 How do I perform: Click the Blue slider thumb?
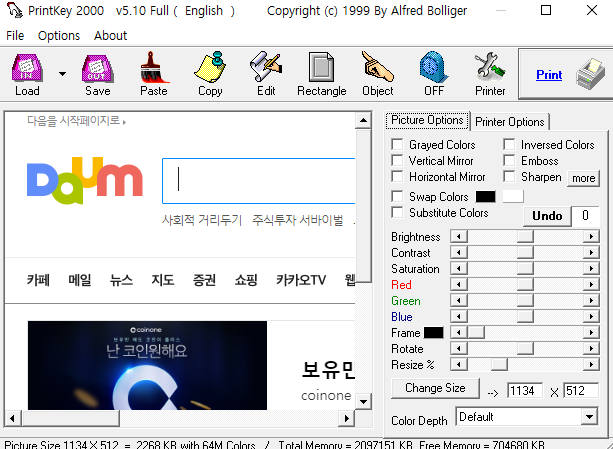click(525, 317)
